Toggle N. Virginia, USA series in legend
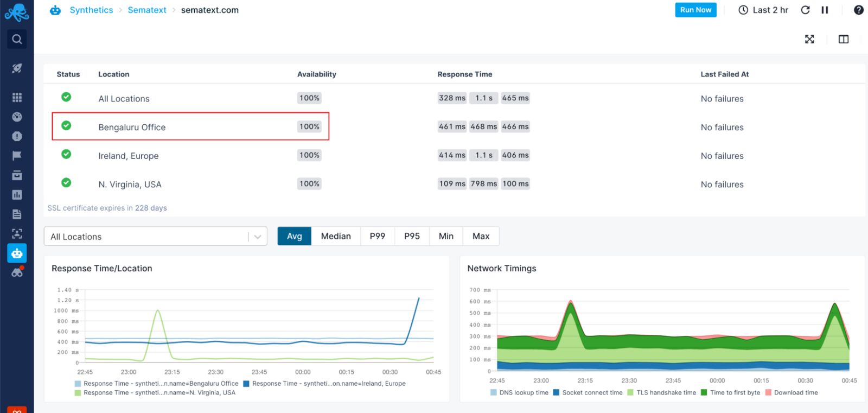Screen dimensions: 868x413 pos(155,393)
